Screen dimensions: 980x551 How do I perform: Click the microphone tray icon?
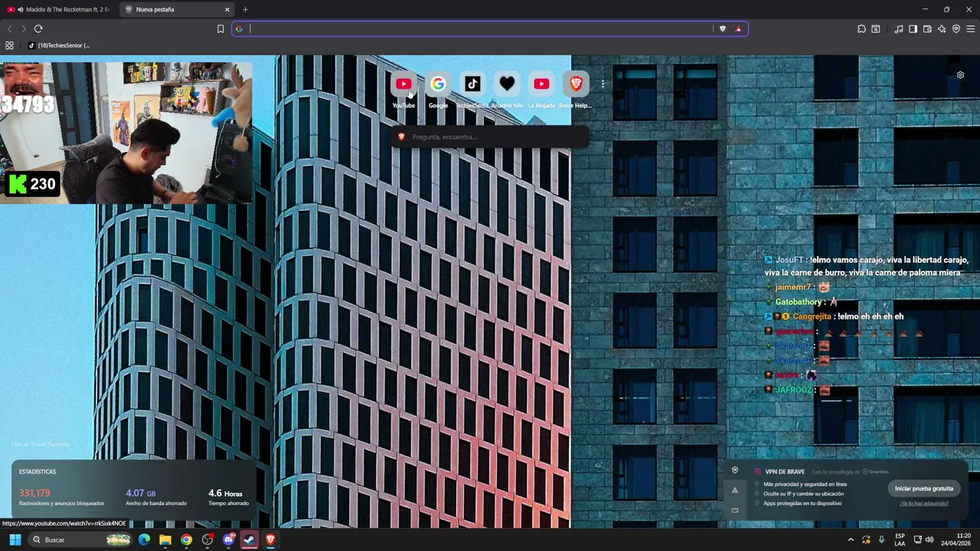(882, 540)
